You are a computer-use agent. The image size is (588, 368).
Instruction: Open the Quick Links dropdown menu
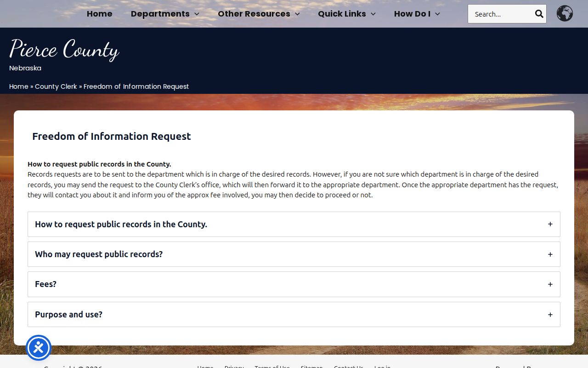347,14
